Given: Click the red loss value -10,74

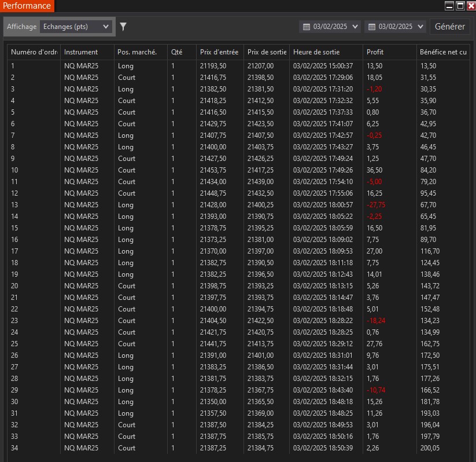Looking at the screenshot, I should [x=376, y=390].
